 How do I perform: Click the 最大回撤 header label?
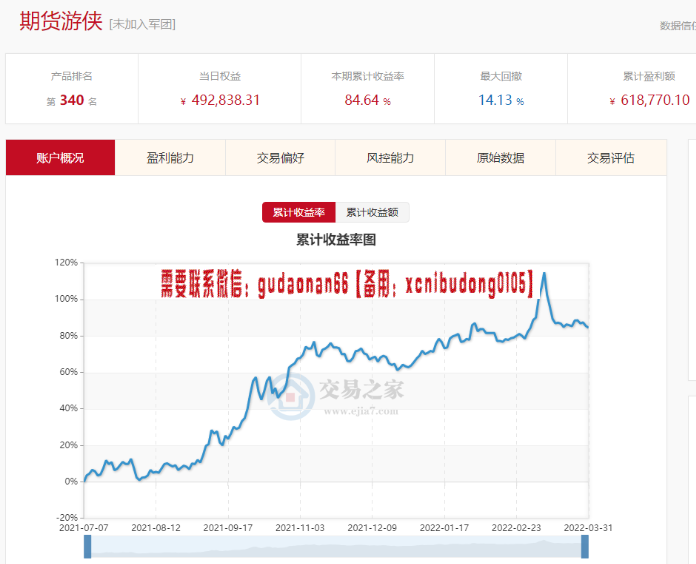(501, 76)
